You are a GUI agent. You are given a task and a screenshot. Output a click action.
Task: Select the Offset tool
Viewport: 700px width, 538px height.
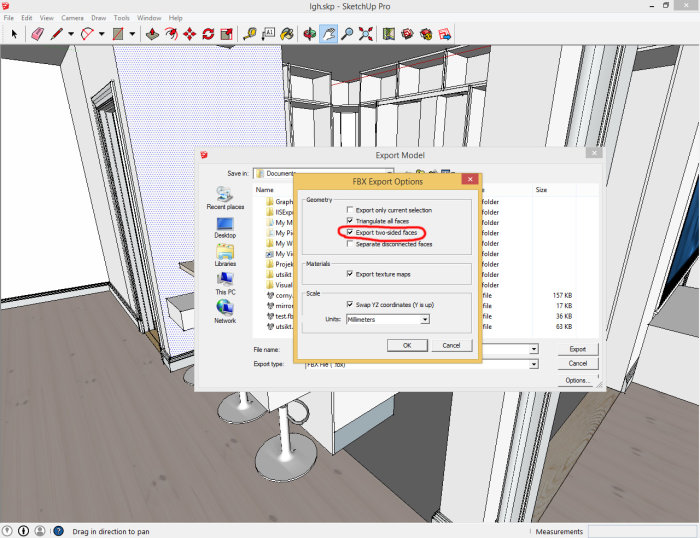(171, 34)
